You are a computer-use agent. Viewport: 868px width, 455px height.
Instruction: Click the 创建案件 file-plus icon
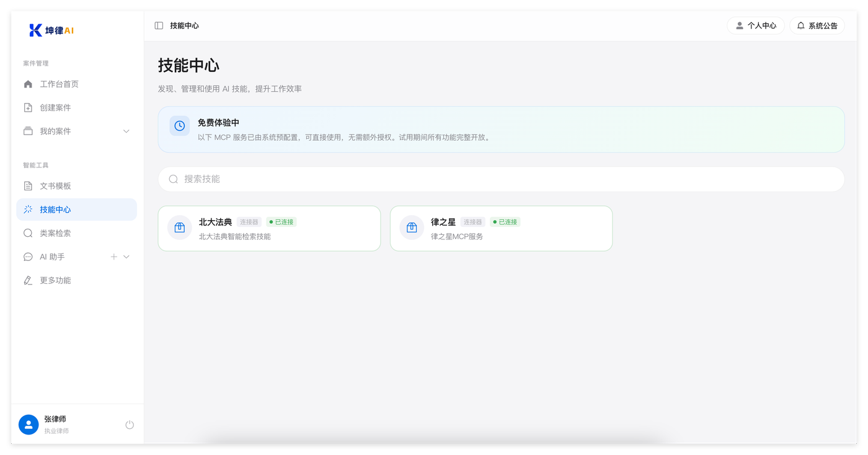(x=28, y=108)
